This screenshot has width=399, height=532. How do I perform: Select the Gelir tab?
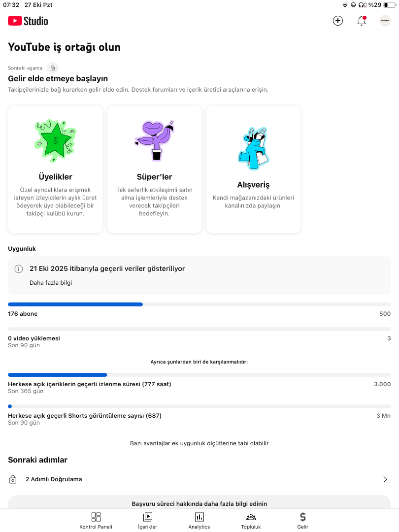(x=302, y=520)
